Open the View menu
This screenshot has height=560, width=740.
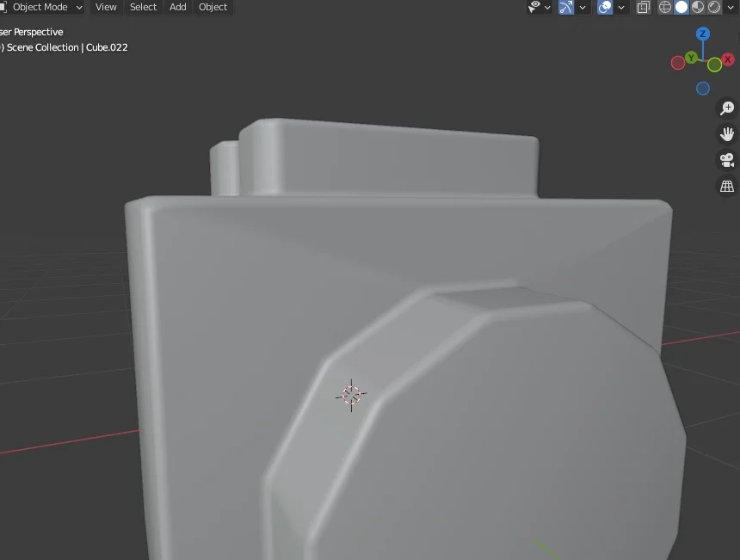click(106, 7)
